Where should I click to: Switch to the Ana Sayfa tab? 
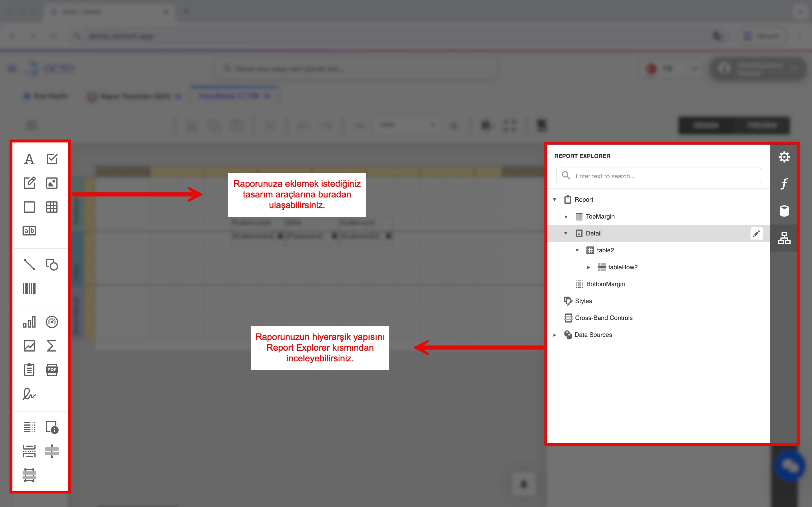46,96
